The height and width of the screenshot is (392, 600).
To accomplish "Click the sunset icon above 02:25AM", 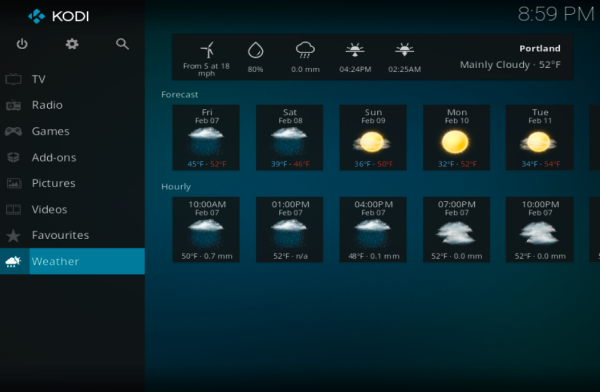I will (x=404, y=50).
